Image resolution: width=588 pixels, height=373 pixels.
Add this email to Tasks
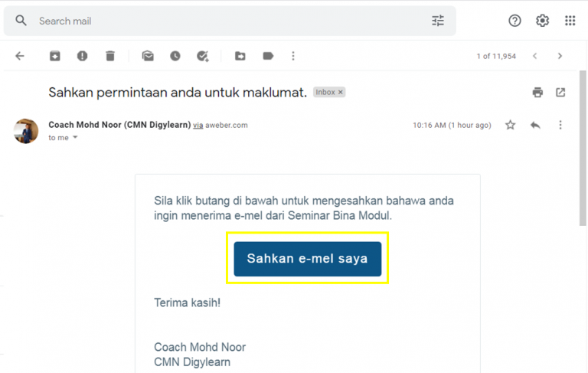(x=203, y=56)
